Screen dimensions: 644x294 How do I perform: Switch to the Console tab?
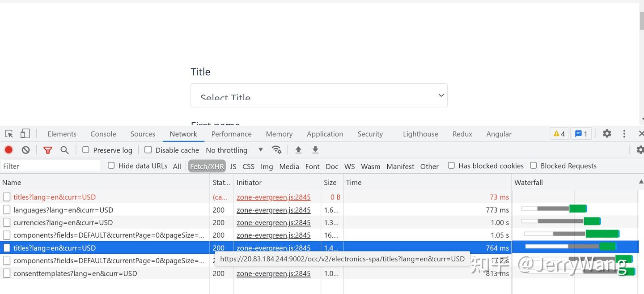tap(103, 134)
